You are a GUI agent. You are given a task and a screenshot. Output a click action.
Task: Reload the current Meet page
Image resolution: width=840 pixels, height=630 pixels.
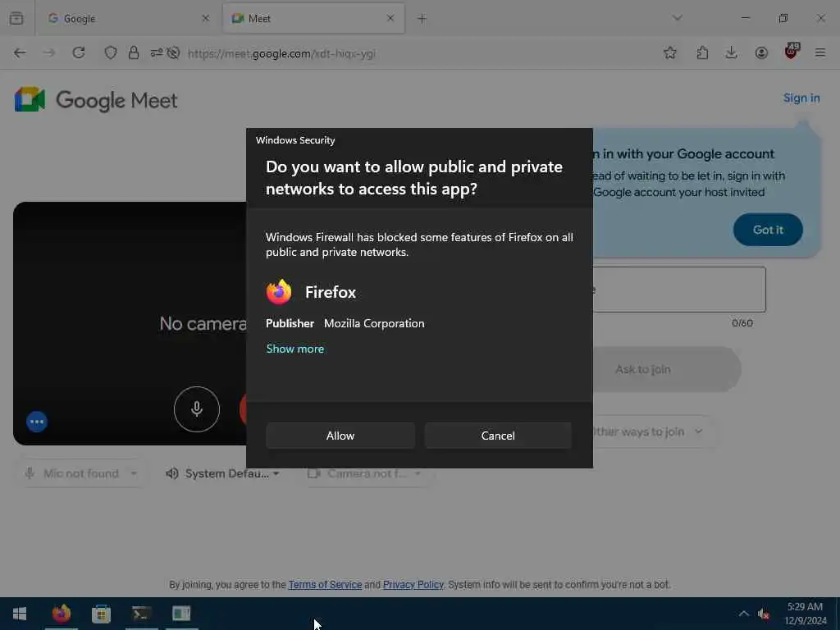pyautogui.click(x=79, y=53)
